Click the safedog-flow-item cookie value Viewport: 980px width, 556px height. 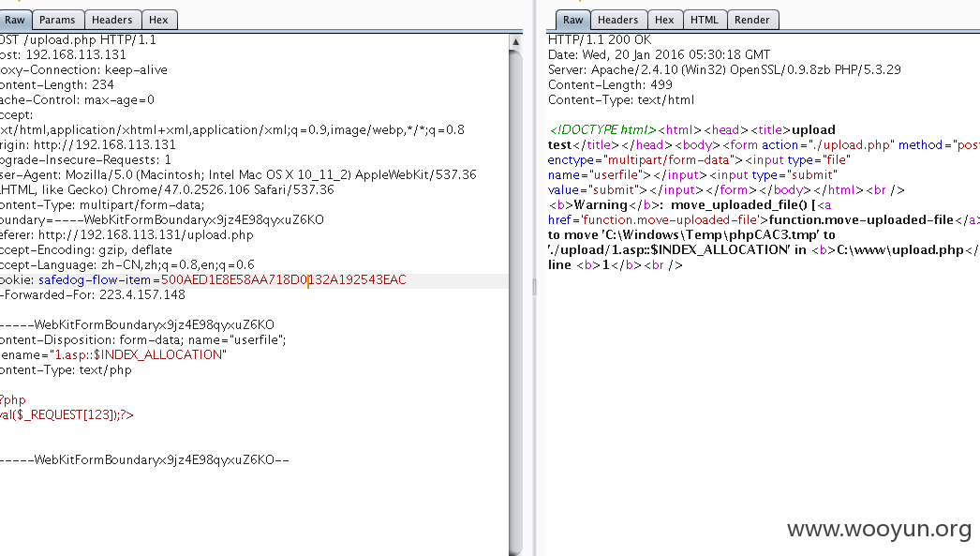(x=283, y=279)
